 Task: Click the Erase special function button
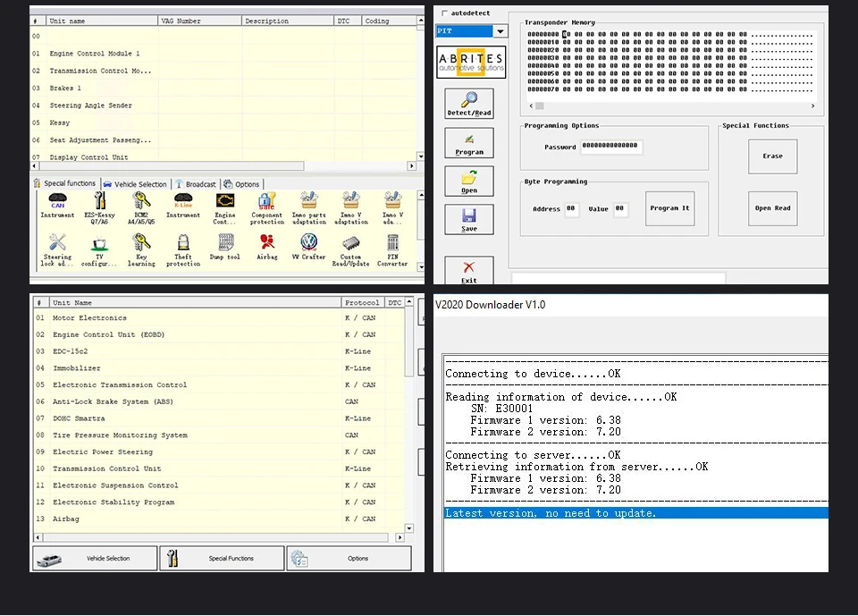(x=772, y=156)
